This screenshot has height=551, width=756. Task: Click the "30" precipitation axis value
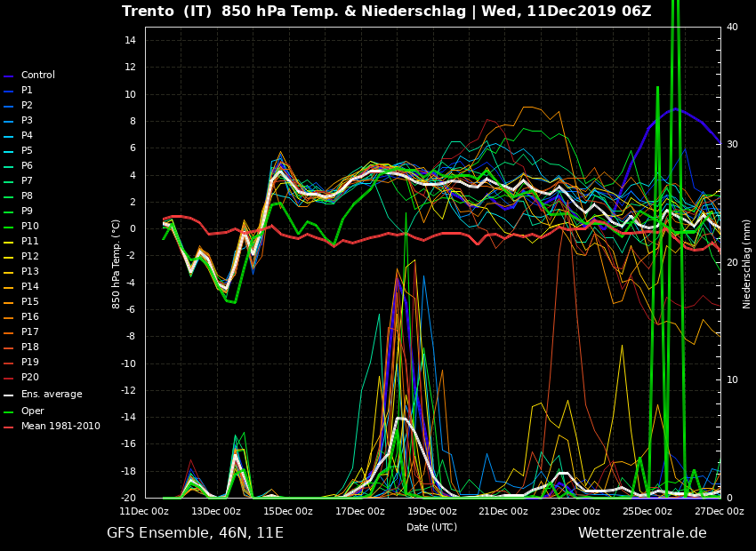tap(732, 145)
